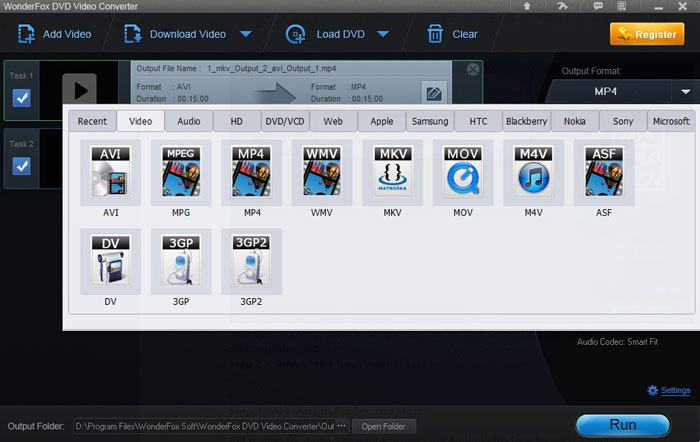
Task: Open the Microsoft tab
Action: pyautogui.click(x=671, y=121)
